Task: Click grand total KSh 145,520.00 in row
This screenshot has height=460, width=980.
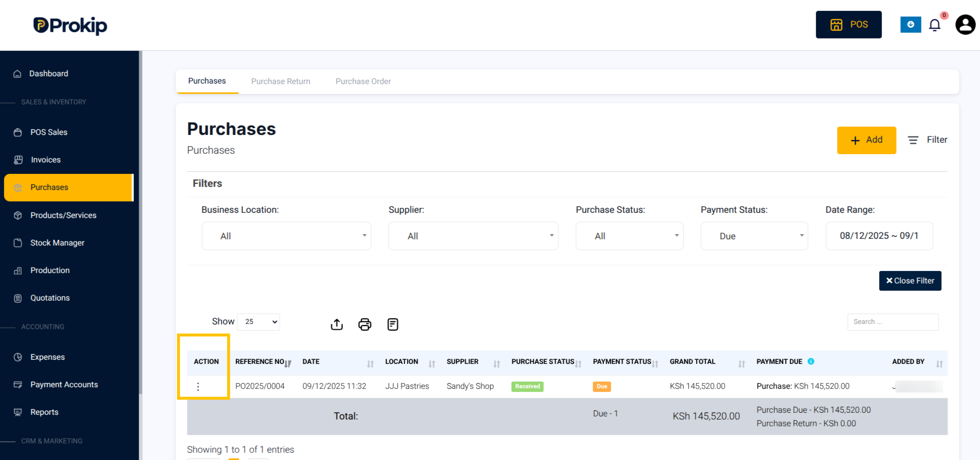Action: (x=697, y=386)
